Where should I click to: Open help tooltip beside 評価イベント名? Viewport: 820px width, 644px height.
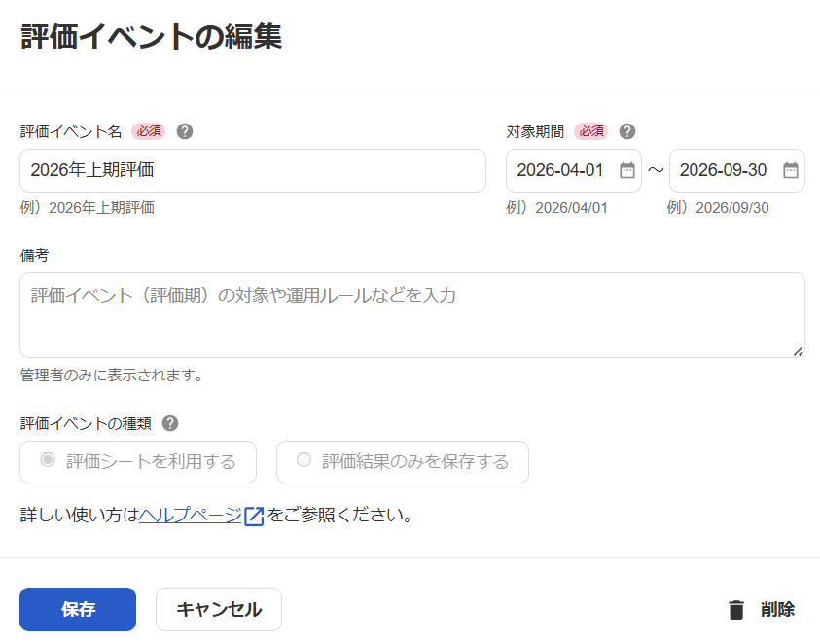point(185,131)
